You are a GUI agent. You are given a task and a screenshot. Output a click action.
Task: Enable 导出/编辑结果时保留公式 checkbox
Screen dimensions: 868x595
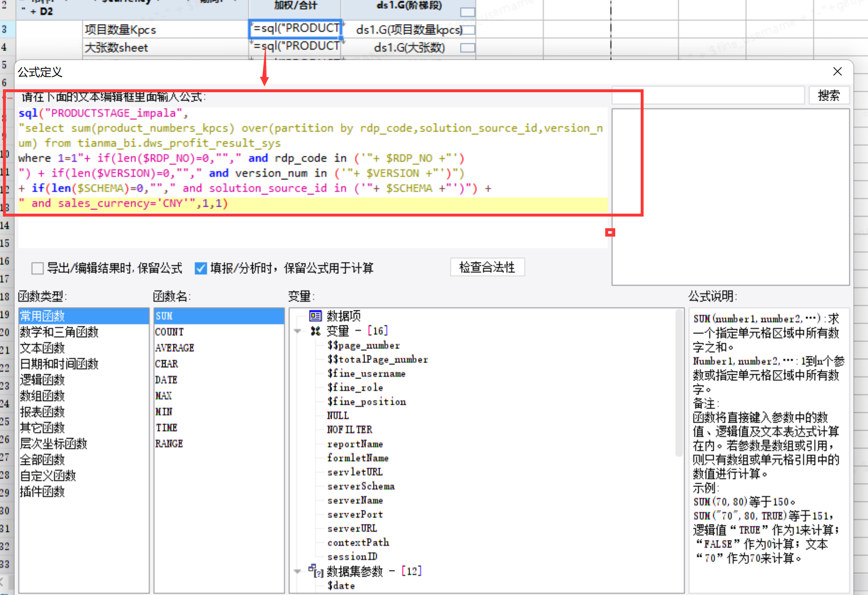coord(38,268)
